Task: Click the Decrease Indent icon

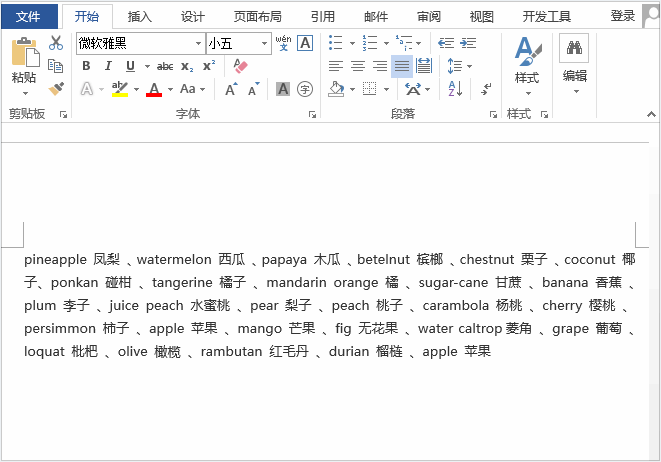Action: [x=446, y=43]
